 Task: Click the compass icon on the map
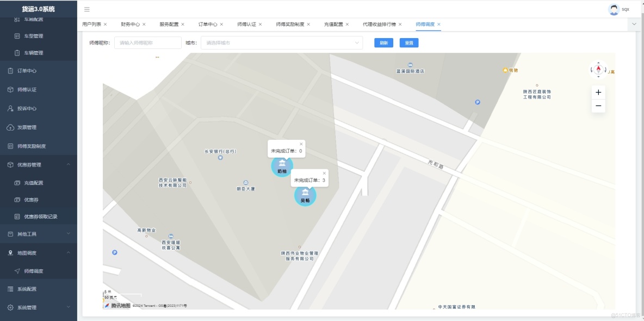click(598, 70)
